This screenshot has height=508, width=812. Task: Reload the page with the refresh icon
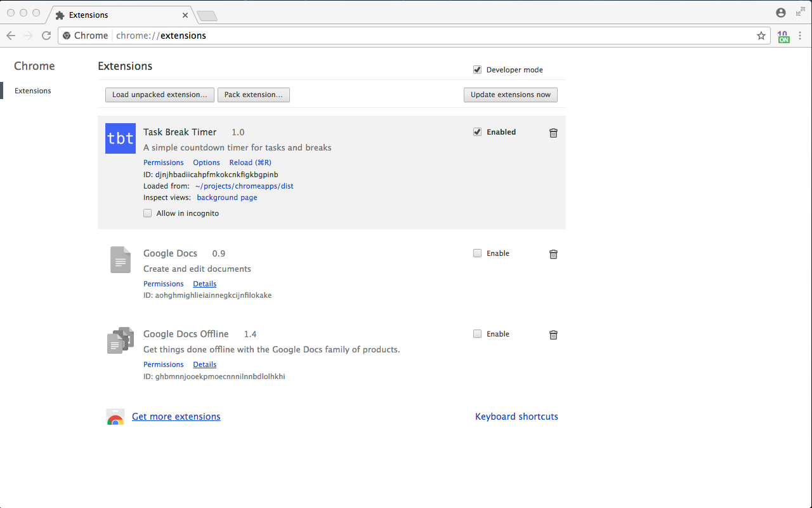pyautogui.click(x=46, y=36)
